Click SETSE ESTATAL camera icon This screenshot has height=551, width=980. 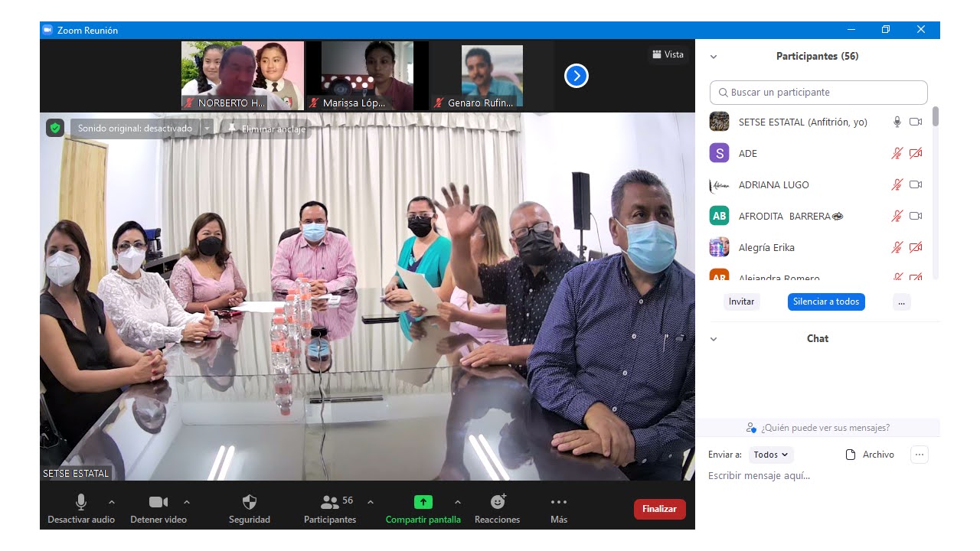(x=916, y=122)
